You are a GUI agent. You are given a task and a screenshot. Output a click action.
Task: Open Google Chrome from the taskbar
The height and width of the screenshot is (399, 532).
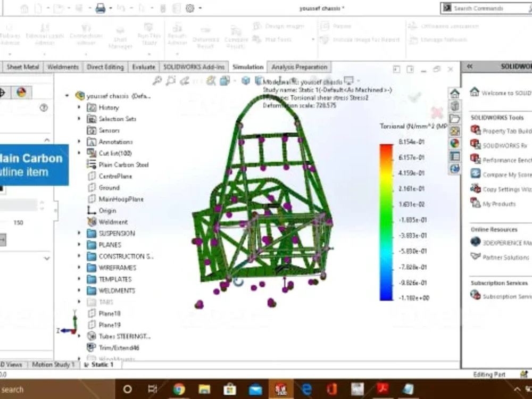coord(179,389)
